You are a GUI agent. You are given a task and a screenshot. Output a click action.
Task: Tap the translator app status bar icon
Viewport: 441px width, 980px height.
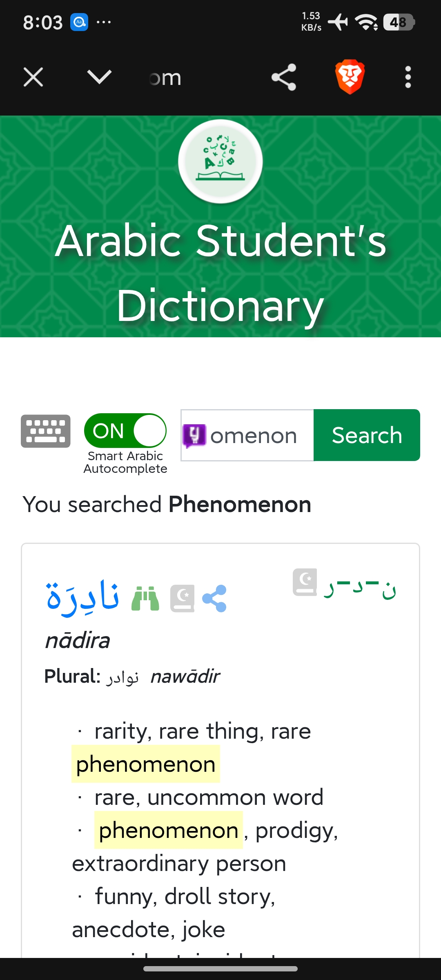pos(79,22)
